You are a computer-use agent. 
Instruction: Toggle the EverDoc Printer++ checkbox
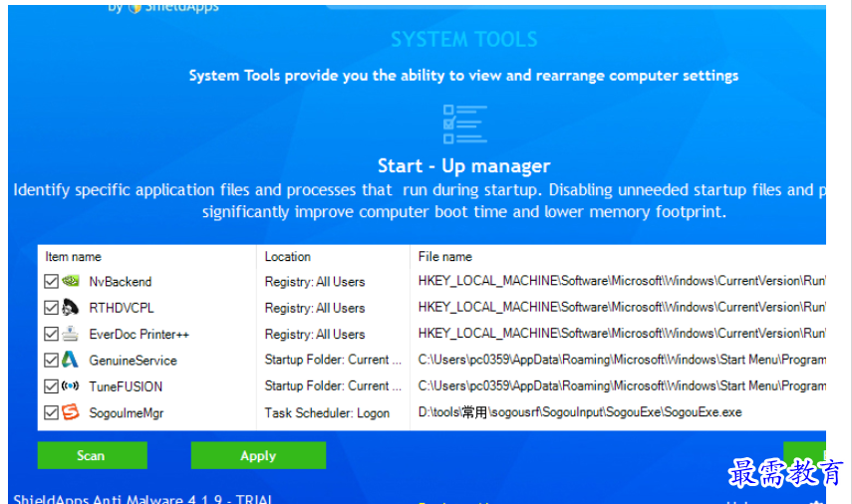51,334
